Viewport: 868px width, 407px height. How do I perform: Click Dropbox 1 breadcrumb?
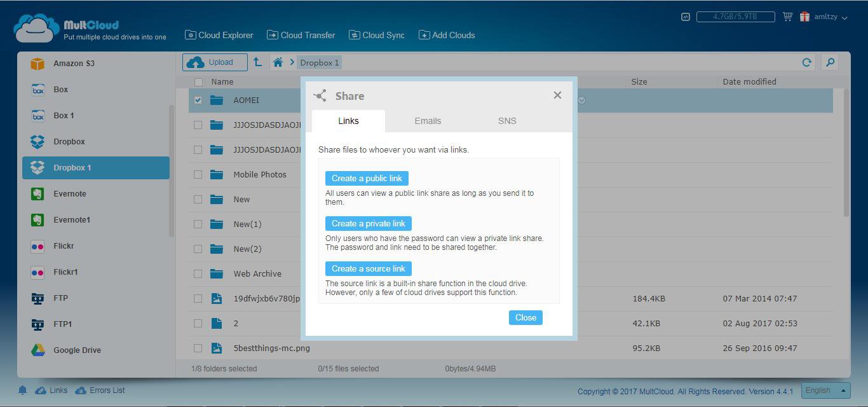pos(320,62)
